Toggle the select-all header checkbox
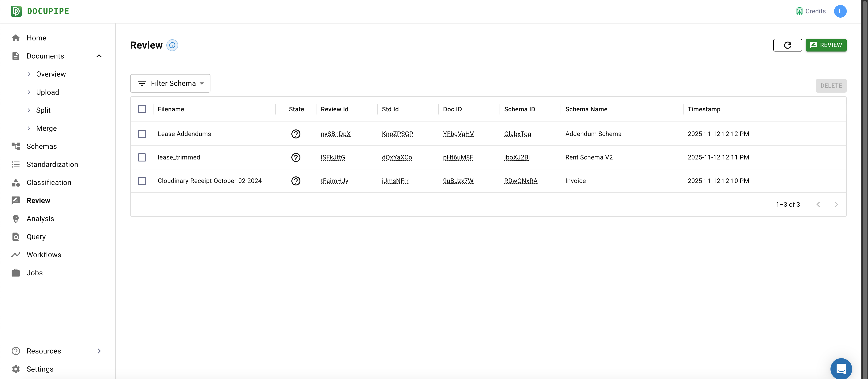 (x=142, y=109)
